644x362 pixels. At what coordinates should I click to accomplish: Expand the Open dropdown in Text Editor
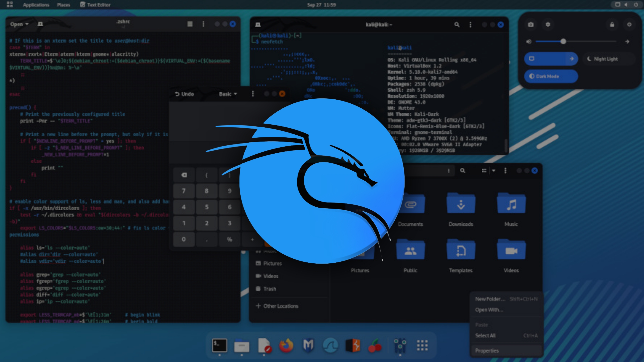pos(19,24)
